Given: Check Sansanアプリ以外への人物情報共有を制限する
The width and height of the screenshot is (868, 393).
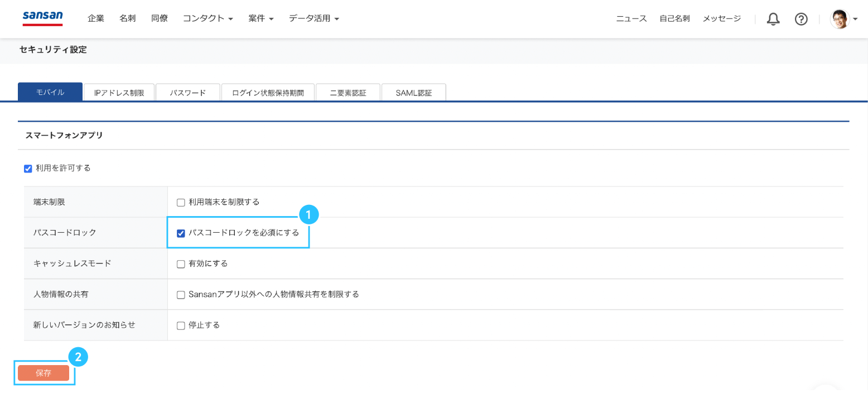Looking at the screenshot, I should 181,294.
